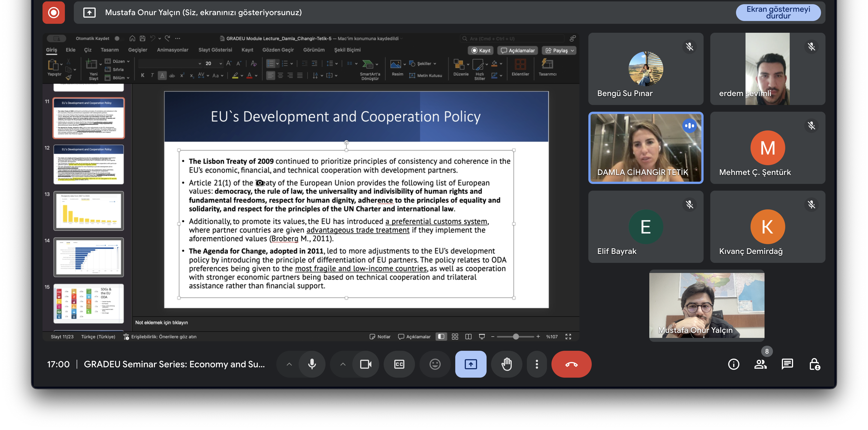The image size is (868, 430).
Task: Open the meeting chat panel
Action: (x=787, y=364)
